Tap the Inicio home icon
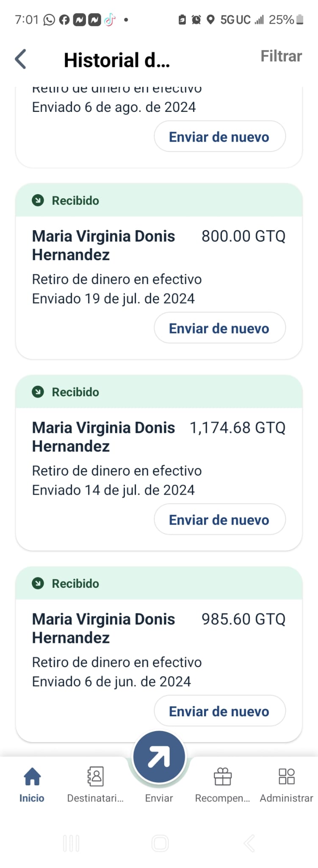 click(32, 776)
